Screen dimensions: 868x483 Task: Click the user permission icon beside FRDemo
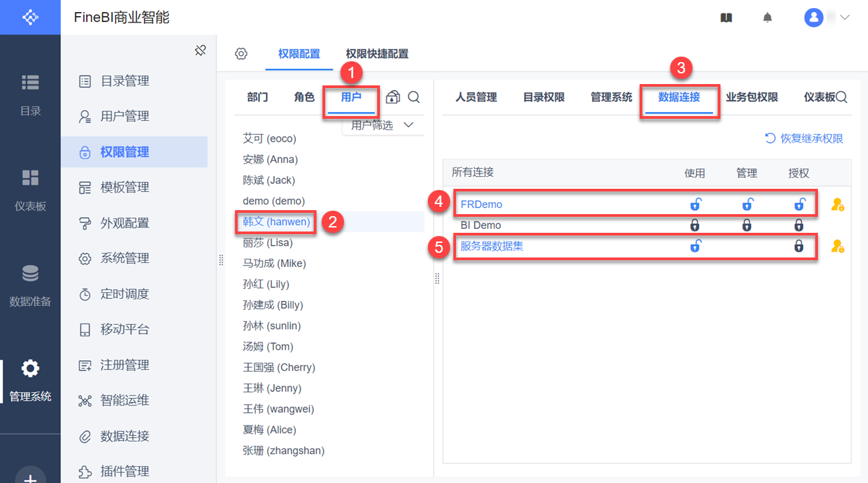pos(837,205)
